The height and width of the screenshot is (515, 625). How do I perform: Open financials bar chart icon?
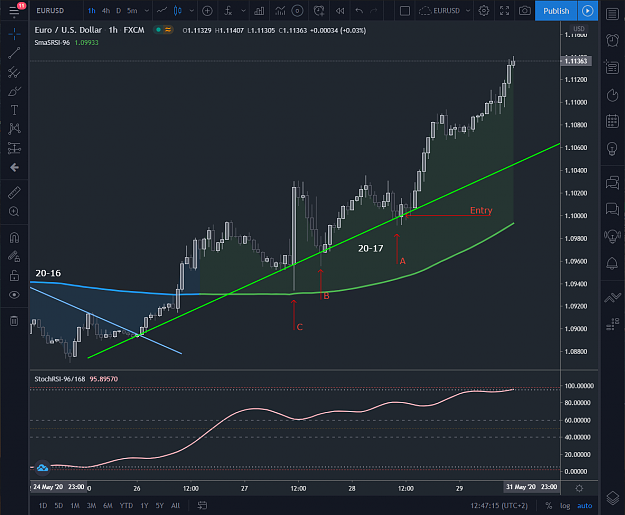pos(259,11)
